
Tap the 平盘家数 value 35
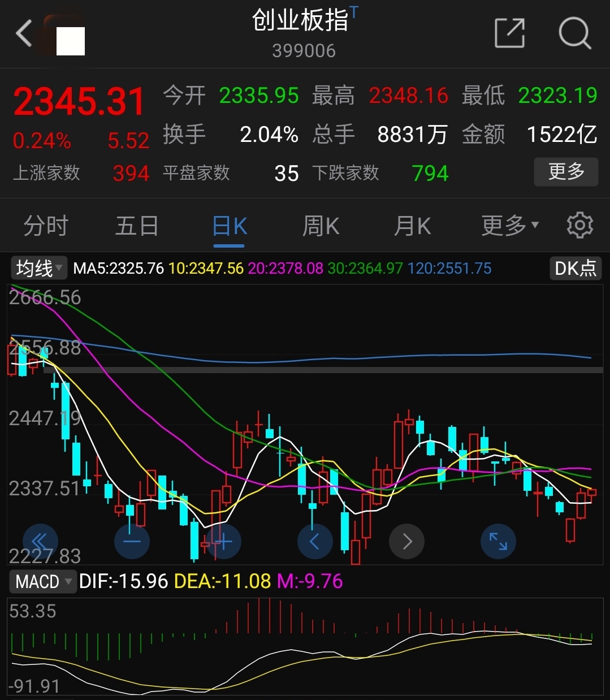pos(287,174)
